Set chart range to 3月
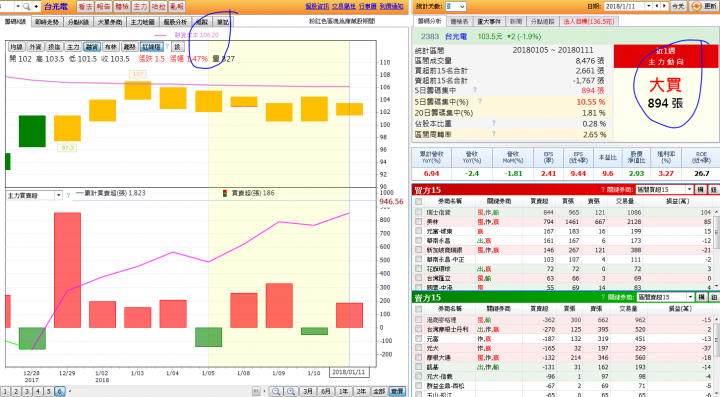The image size is (720, 397). [x=308, y=391]
